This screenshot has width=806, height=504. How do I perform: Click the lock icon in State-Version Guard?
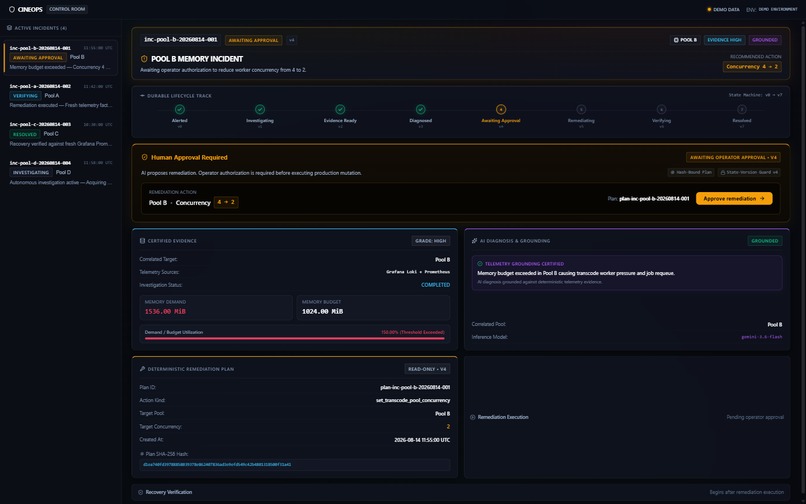point(723,172)
